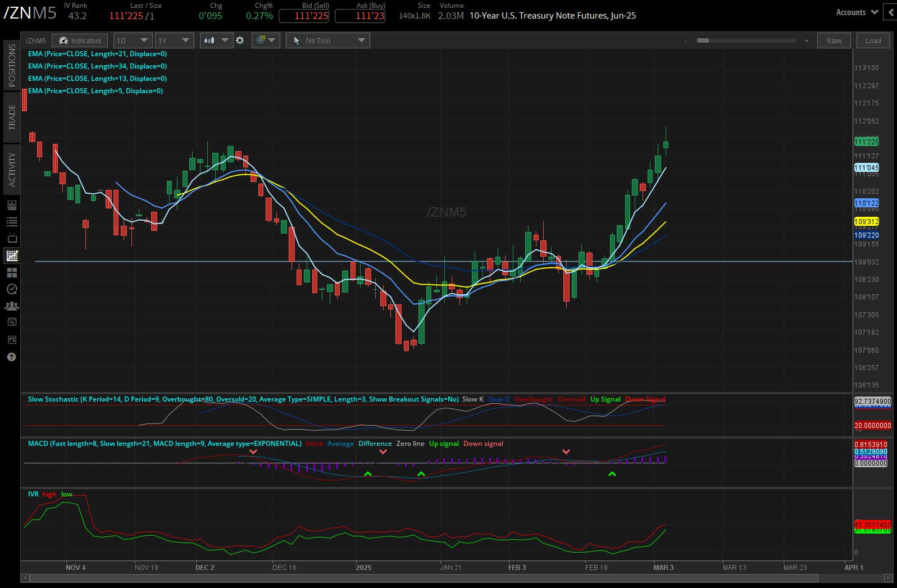Click the Load chart button
This screenshot has height=588, width=897.
pyautogui.click(x=873, y=40)
